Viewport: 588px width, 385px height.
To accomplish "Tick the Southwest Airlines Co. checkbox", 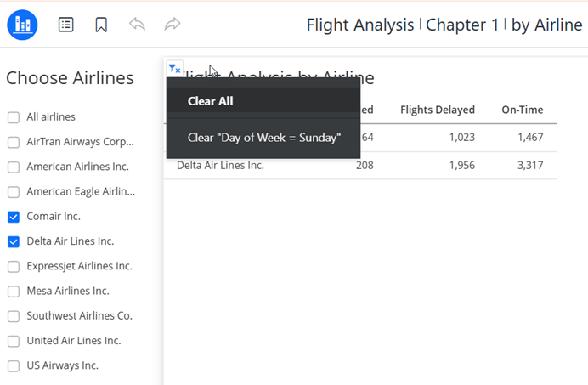I will point(14,316).
